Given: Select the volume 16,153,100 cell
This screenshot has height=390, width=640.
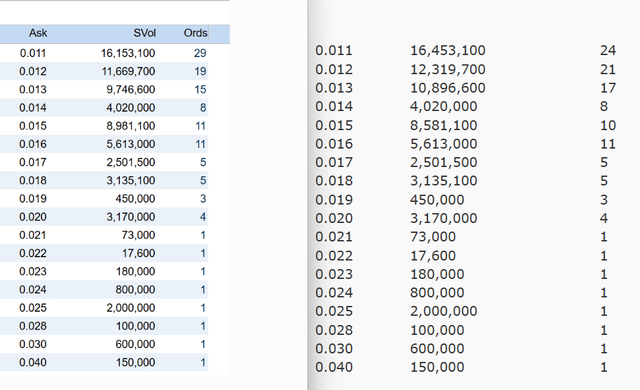Looking at the screenshot, I should 128,53.
